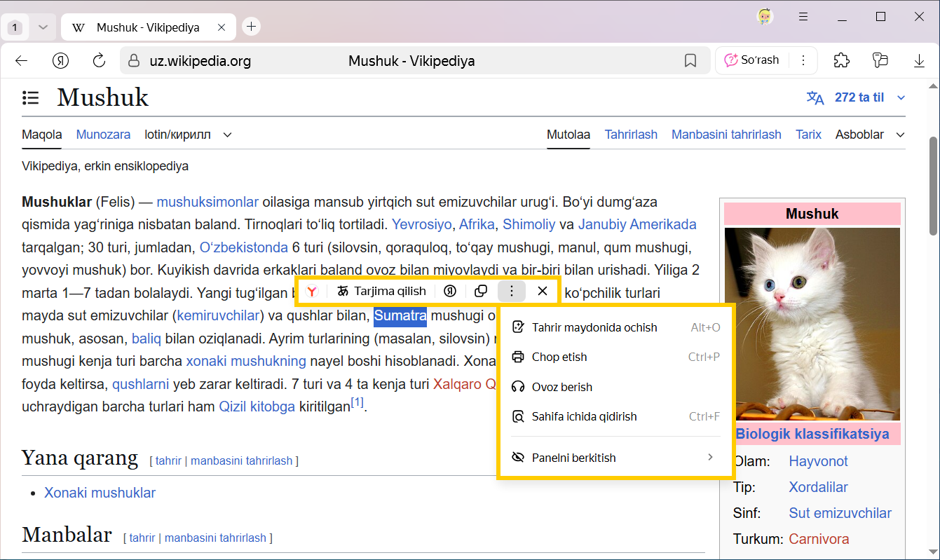Screen dimensions: 940x560
Task: Close the floating selection toolbar
Action: click(543, 291)
